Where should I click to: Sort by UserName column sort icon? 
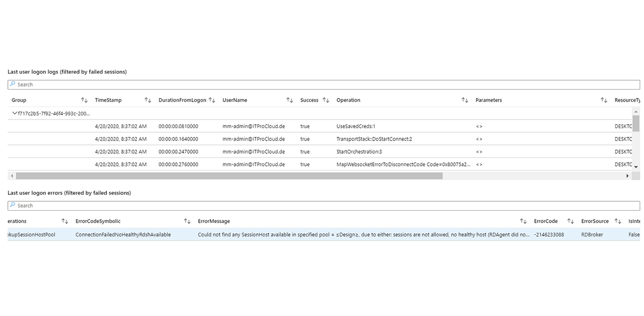[x=289, y=100]
